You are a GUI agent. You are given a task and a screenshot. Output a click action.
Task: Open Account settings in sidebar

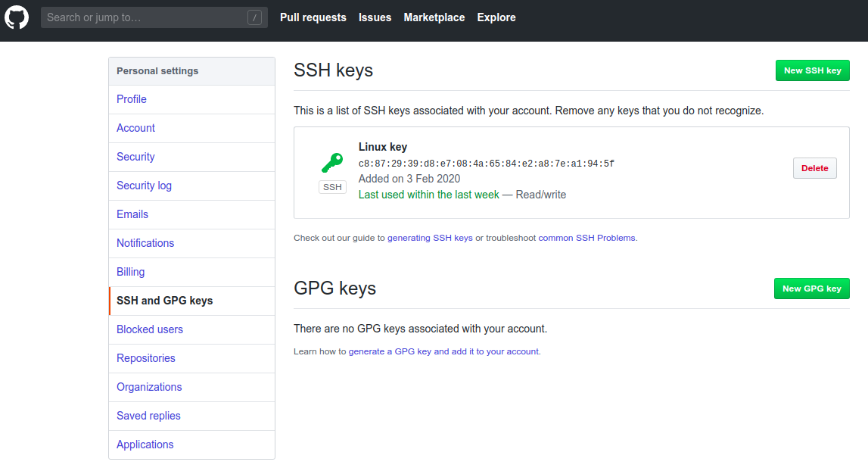191,128
